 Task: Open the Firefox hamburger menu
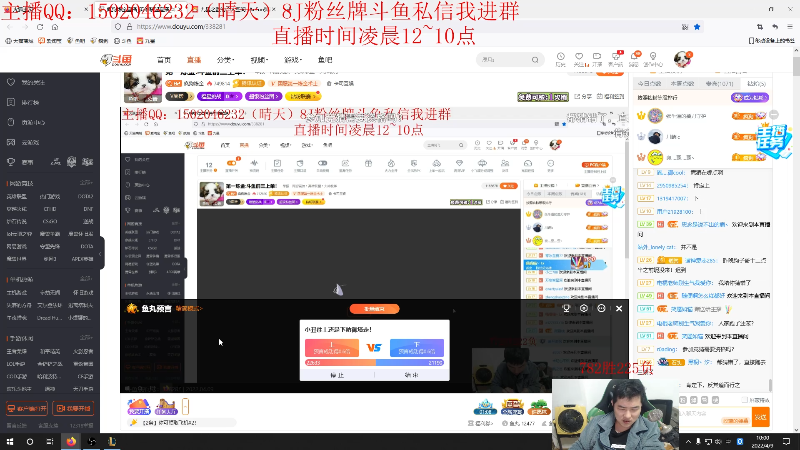point(790,27)
